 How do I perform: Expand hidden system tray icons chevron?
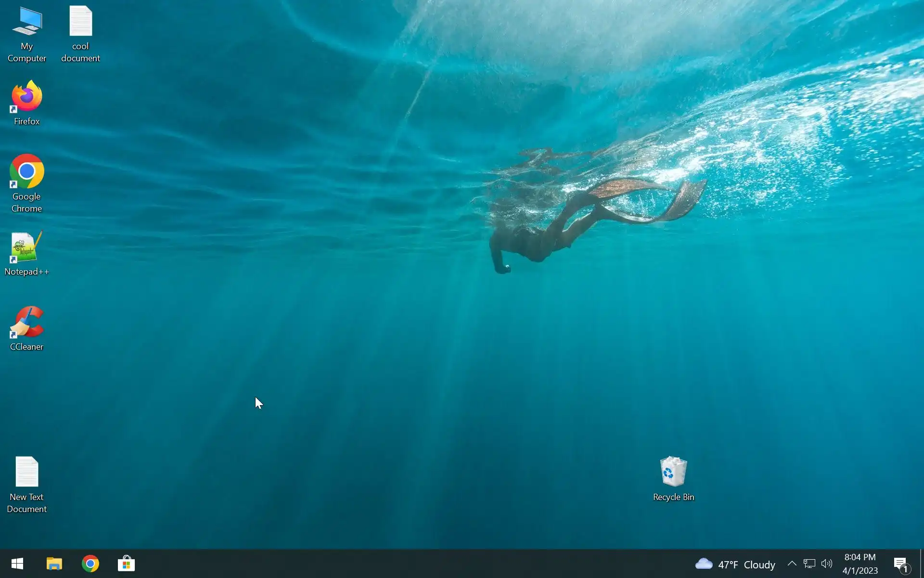pyautogui.click(x=792, y=564)
